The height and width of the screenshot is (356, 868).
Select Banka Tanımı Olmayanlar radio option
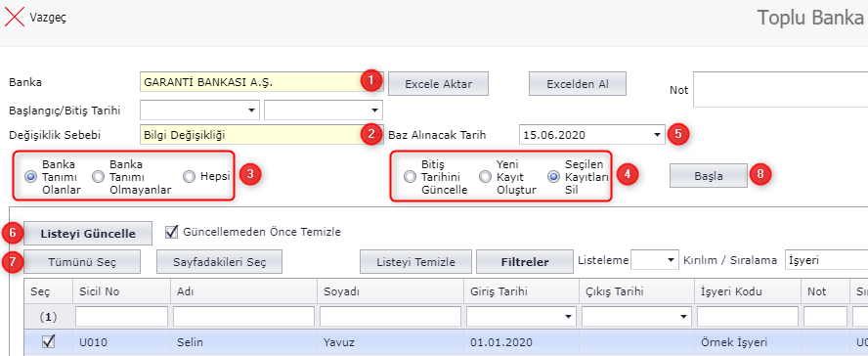tap(98, 177)
